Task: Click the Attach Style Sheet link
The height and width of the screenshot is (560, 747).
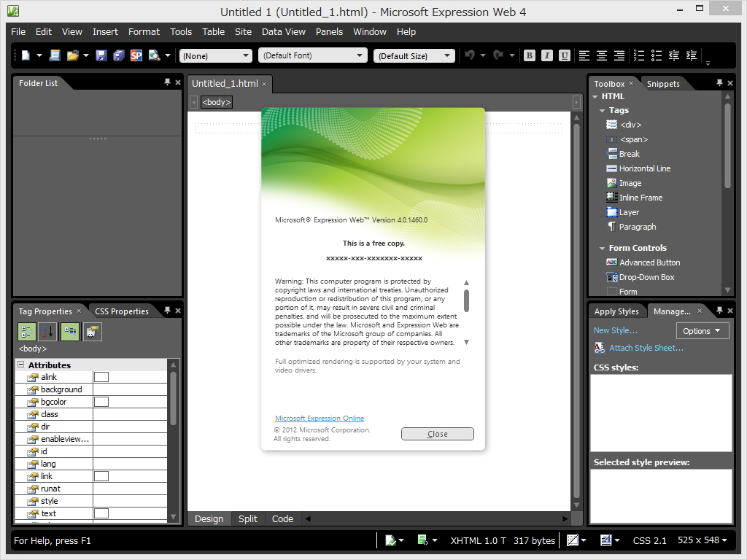Action: tap(646, 348)
